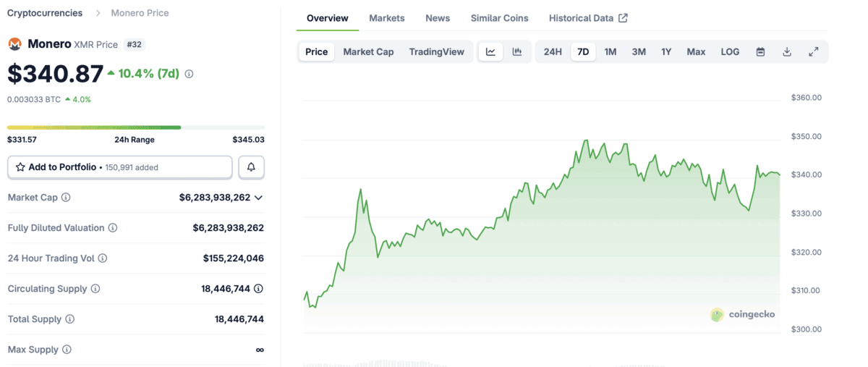
Task: Click the 24h Range progress bar
Action: point(135,127)
